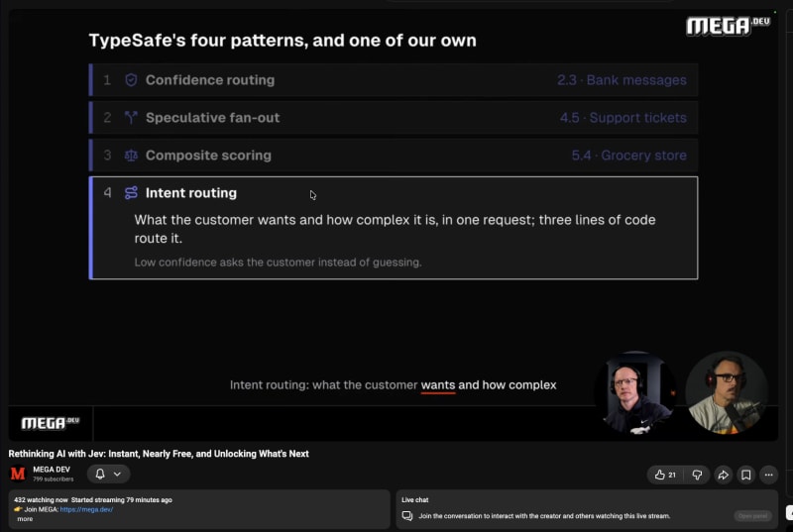Save the video with bookmark icon

pos(745,475)
